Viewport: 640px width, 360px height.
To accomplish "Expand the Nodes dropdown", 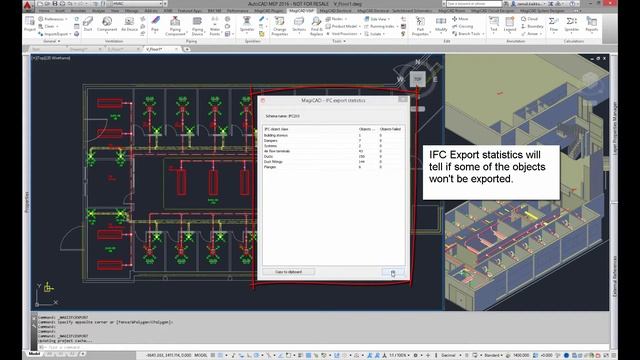I will [336, 19].
